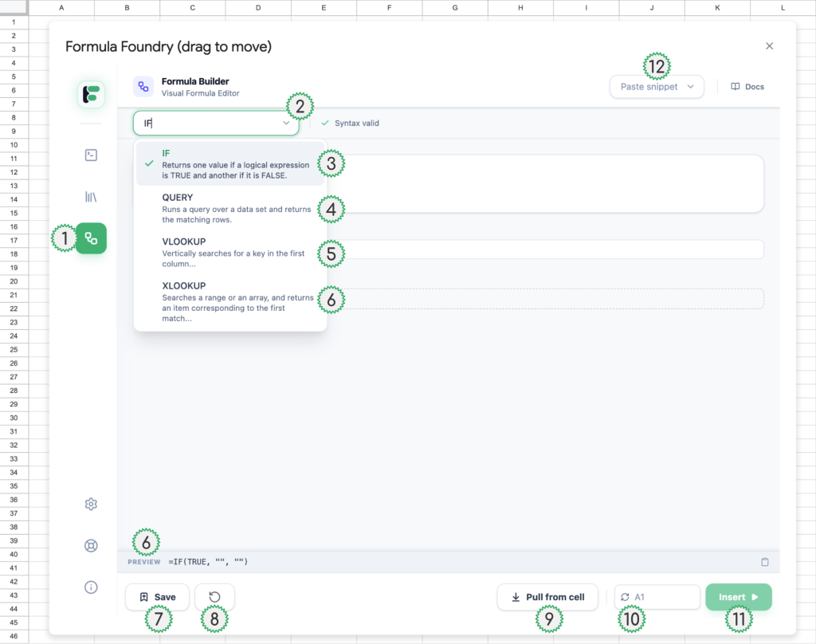Copy the preview formula with the clipboard icon

click(x=765, y=562)
